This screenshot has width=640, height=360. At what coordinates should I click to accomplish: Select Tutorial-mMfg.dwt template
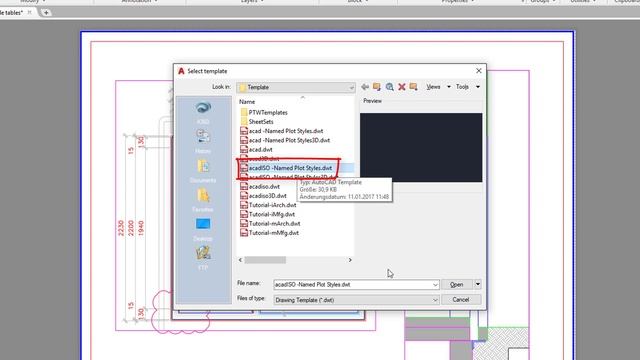[269, 233]
